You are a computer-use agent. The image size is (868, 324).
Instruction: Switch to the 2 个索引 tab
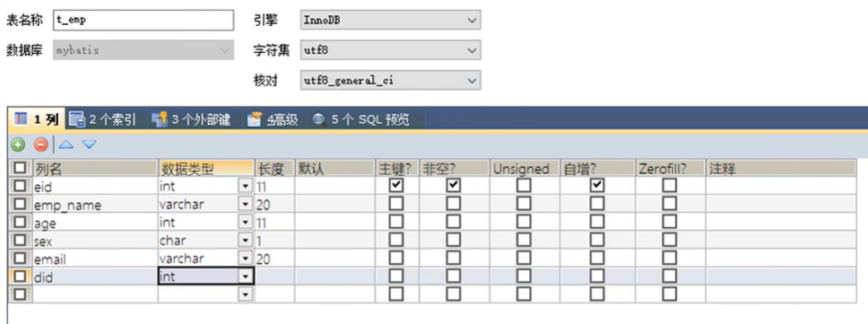pos(103,119)
